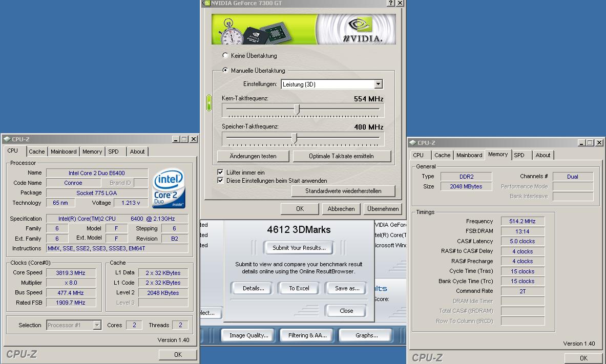Click the Voltage value 1.213 v

click(x=131, y=203)
